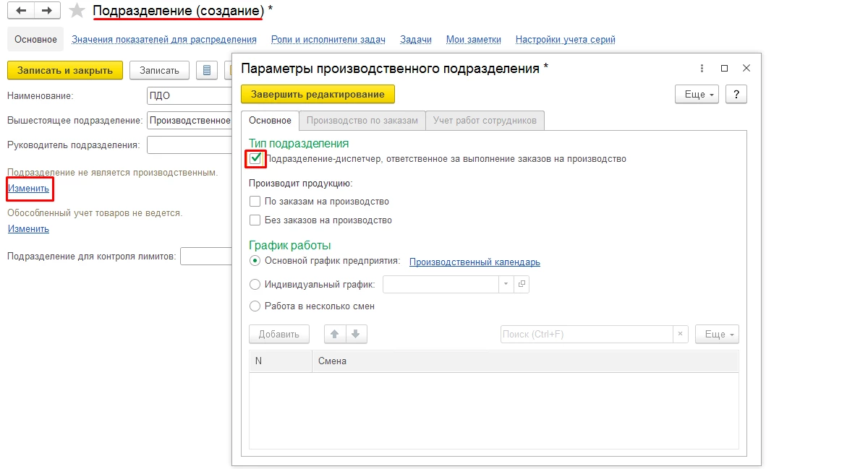This screenshot has width=868, height=469.
Task: Focus Подразделение для контроля лимитов field
Action: pos(206,257)
